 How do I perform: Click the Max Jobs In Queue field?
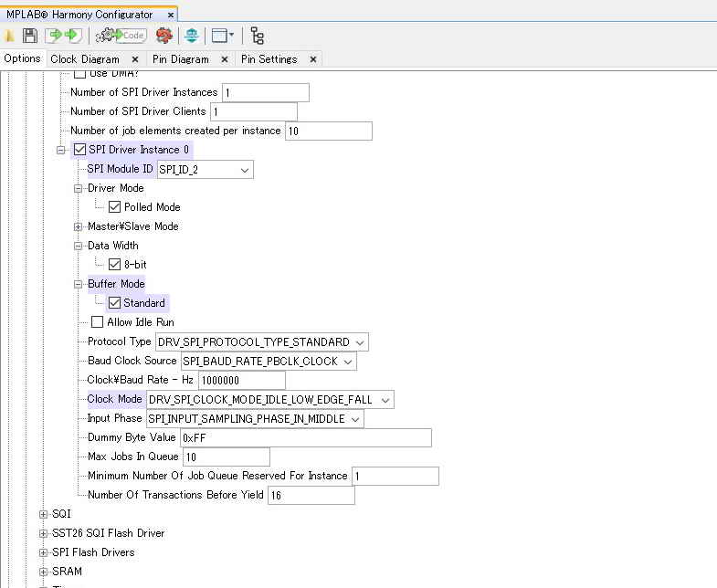point(227,457)
